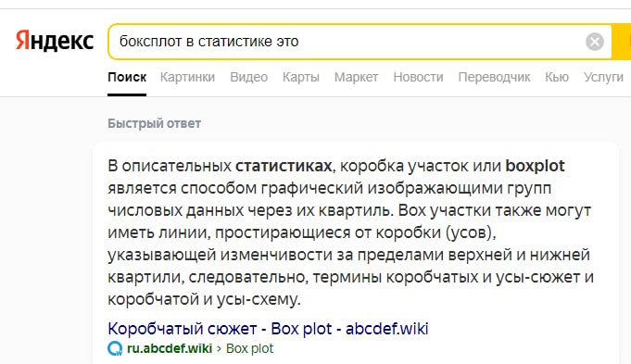The height and width of the screenshot is (364, 631).
Task: Clear the search query with the X icon
Action: [x=594, y=42]
